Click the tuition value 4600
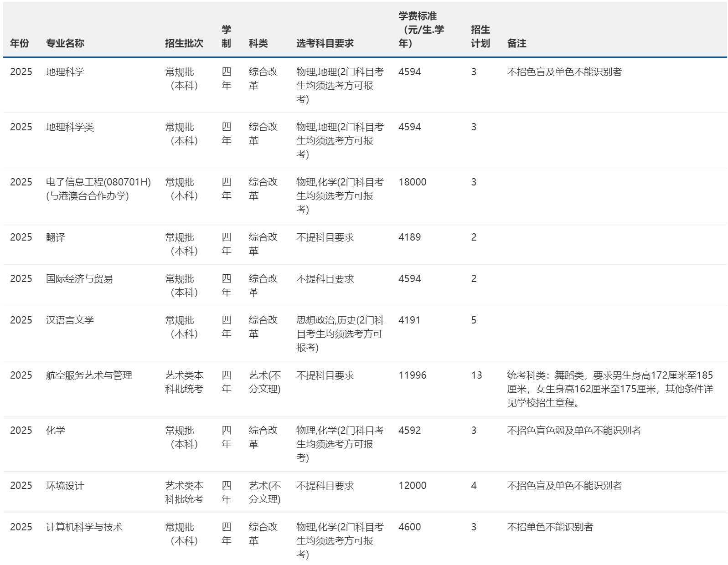This screenshot has height=565, width=728. tap(410, 527)
